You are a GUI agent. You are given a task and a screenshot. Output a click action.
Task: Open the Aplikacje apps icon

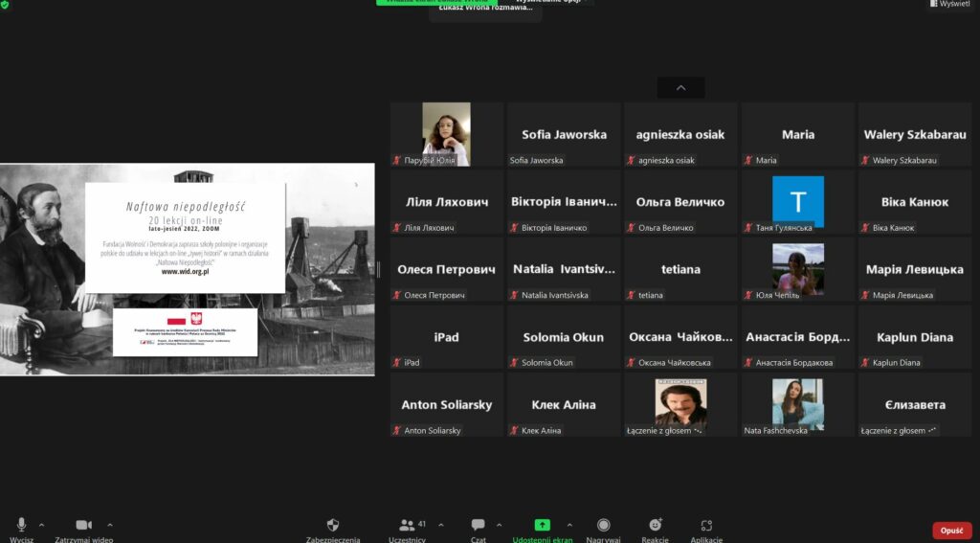pos(706,526)
